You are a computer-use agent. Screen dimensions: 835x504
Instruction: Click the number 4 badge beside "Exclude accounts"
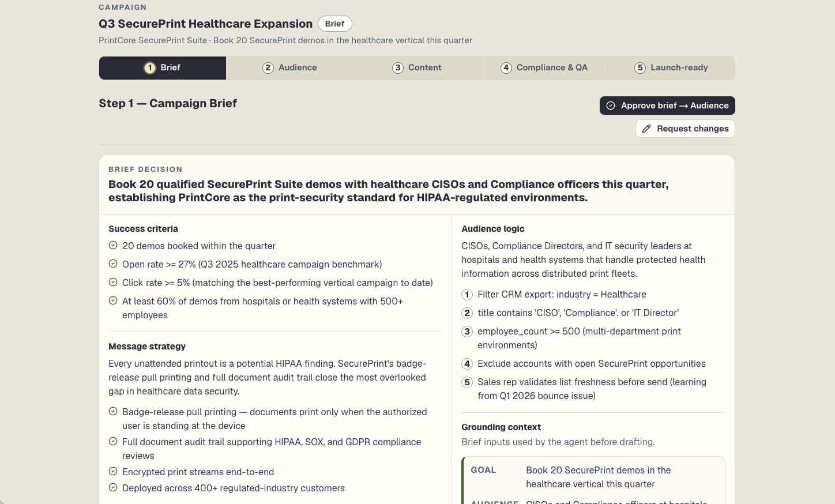(x=467, y=364)
